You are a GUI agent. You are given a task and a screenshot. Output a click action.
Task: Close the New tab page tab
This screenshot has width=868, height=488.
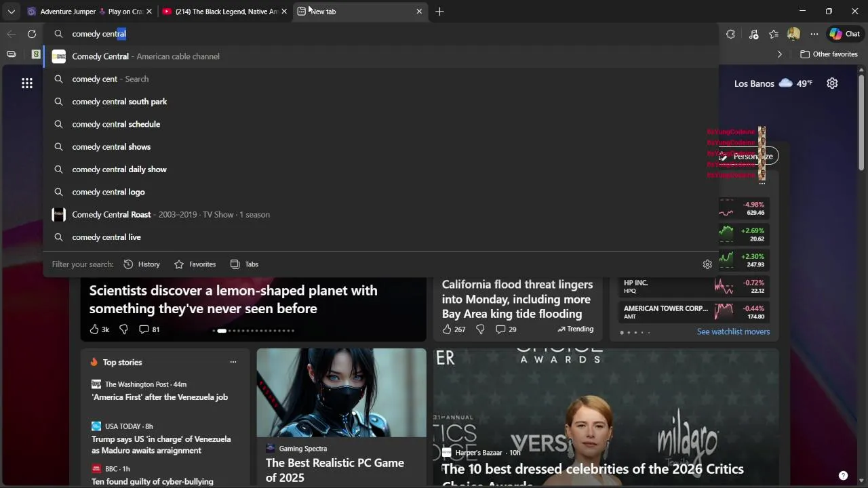click(419, 12)
